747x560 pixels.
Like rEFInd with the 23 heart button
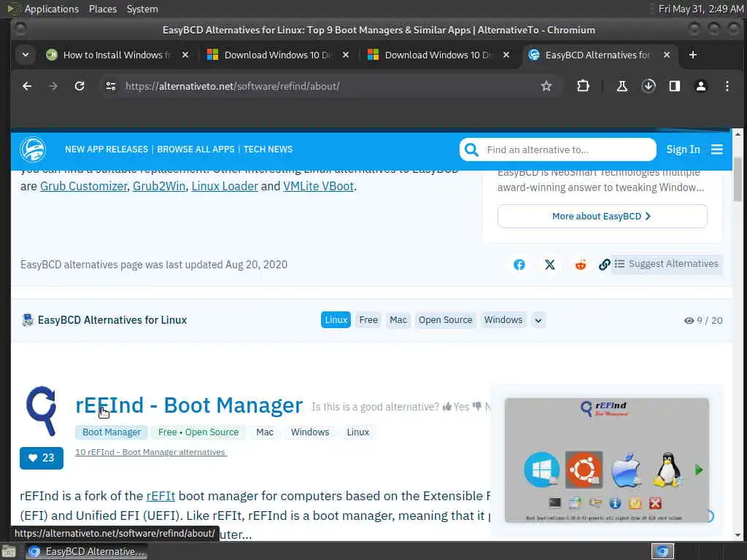pos(42,458)
